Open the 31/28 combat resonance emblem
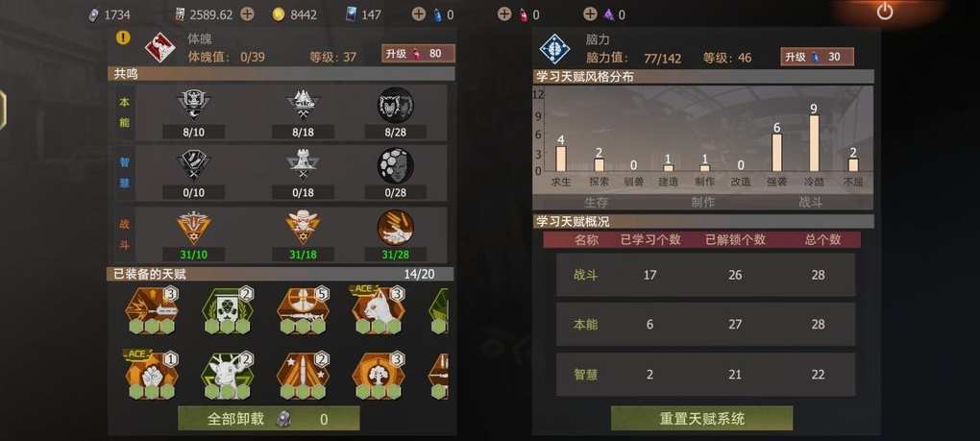The width and height of the screenshot is (980, 441). (x=395, y=229)
